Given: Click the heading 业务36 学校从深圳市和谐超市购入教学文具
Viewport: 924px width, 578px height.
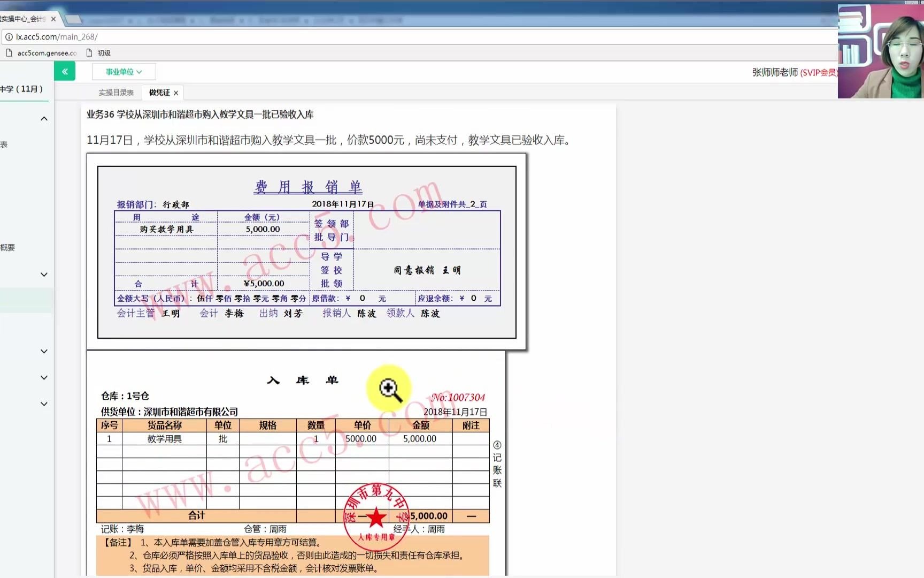Looking at the screenshot, I should tap(200, 115).
